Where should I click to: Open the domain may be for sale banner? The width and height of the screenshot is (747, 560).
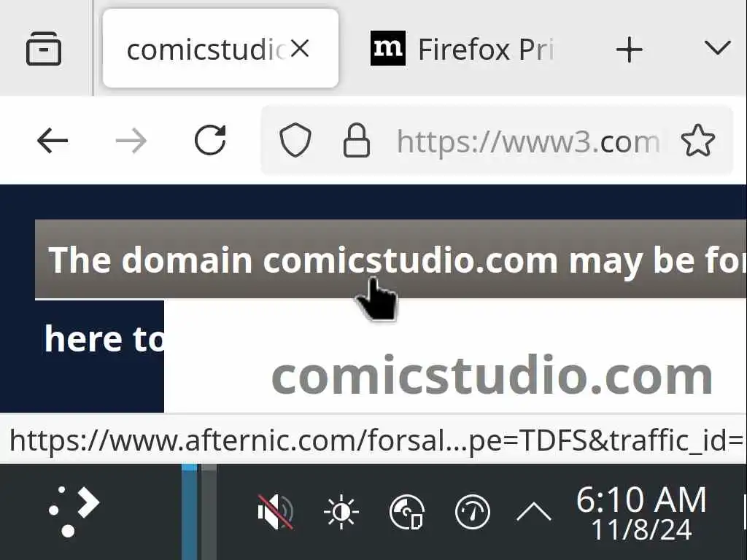pos(391,260)
